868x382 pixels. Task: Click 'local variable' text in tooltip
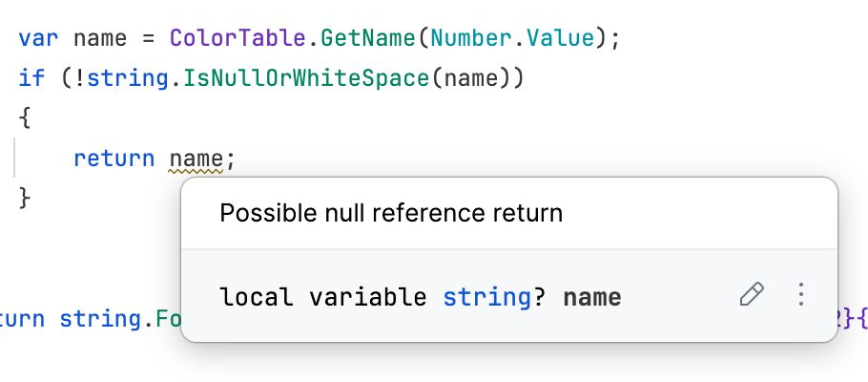pos(322,297)
